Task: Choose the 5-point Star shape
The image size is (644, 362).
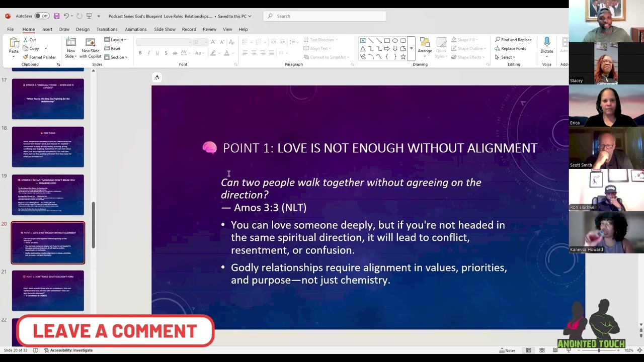Action: pos(403,57)
